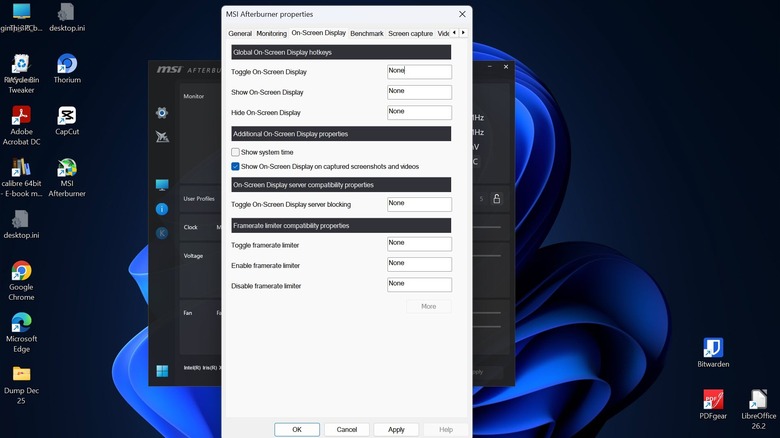Screen dimensions: 780x438
Task: Focus the Enable framerate limiter hotkey field
Action: click(x=419, y=264)
